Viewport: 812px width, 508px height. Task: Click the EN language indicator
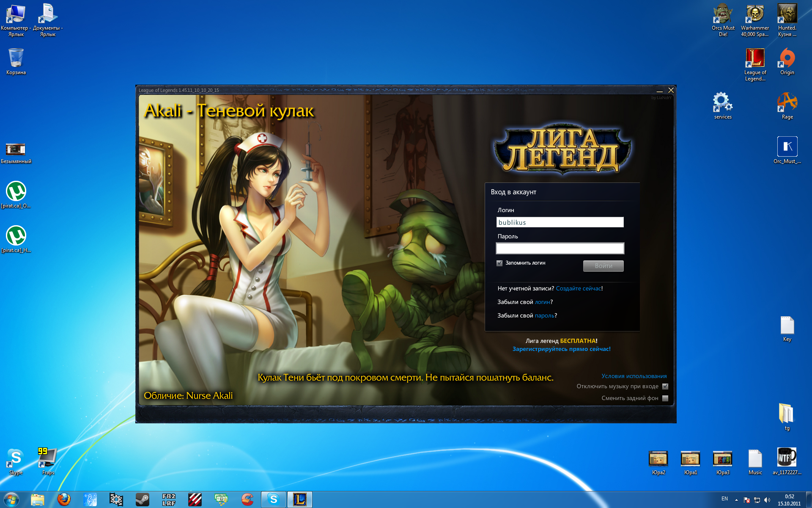click(x=724, y=499)
